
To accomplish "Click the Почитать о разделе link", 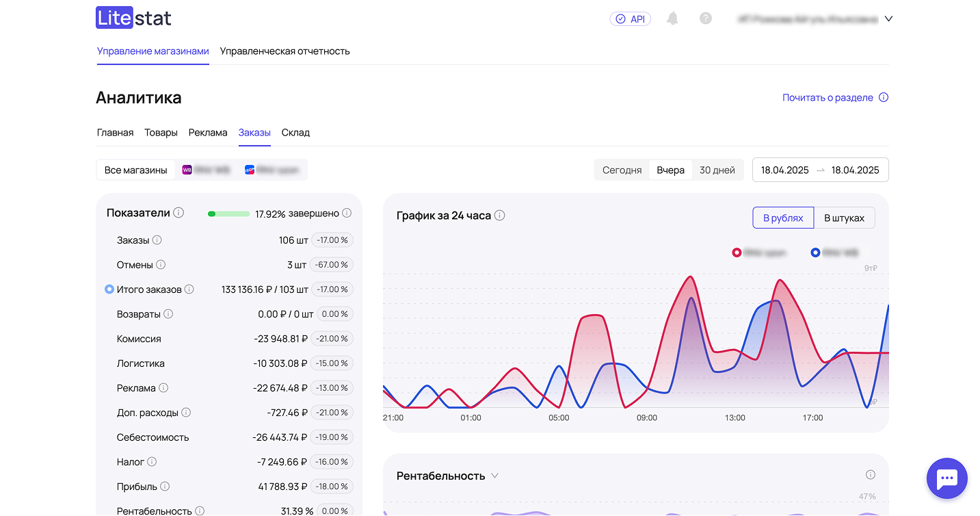I will 827,98.
